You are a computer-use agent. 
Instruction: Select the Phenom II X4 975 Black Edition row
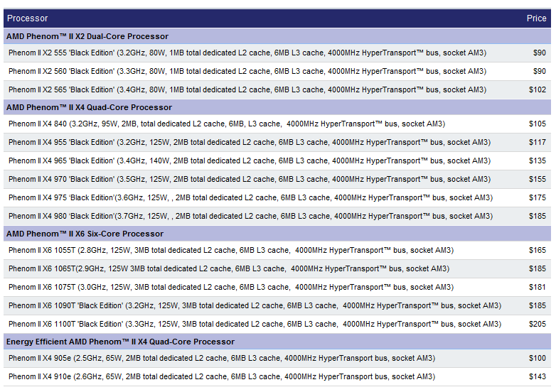tap(277, 197)
